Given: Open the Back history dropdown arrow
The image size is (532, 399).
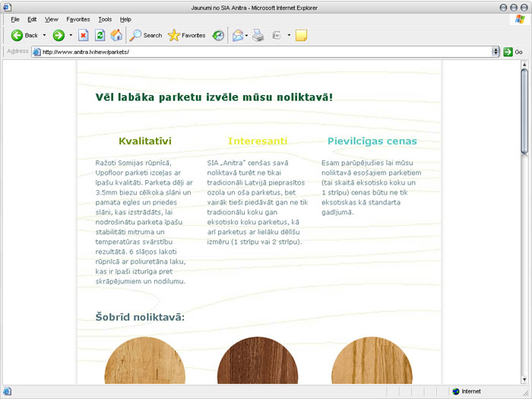Looking at the screenshot, I should click(44, 35).
